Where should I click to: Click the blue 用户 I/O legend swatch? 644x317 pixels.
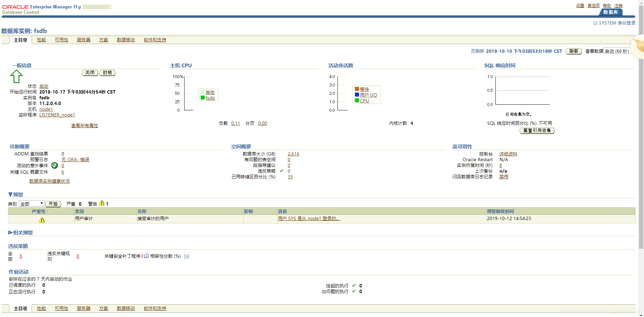click(357, 95)
